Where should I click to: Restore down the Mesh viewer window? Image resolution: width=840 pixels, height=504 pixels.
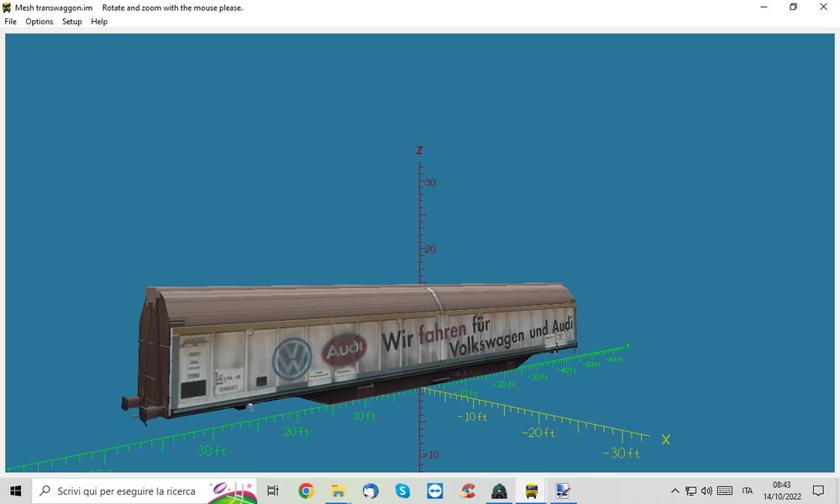(x=794, y=7)
